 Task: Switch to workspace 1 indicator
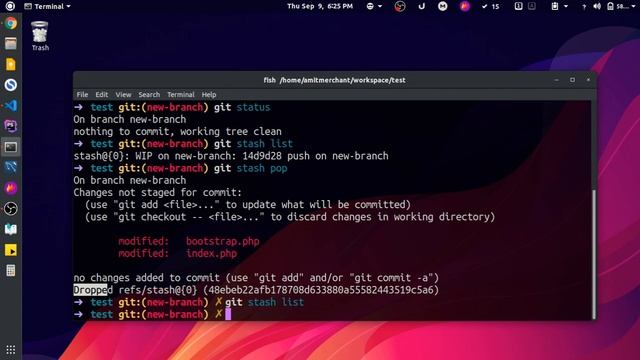518,6
